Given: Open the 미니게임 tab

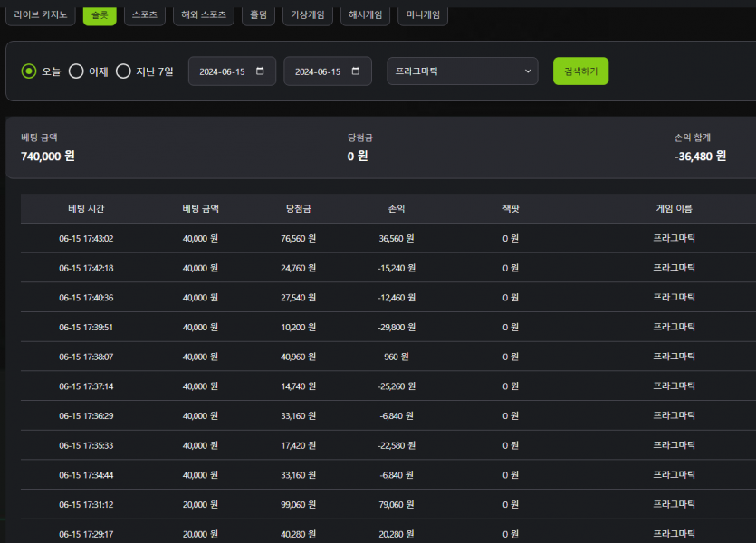Looking at the screenshot, I should pos(423,15).
